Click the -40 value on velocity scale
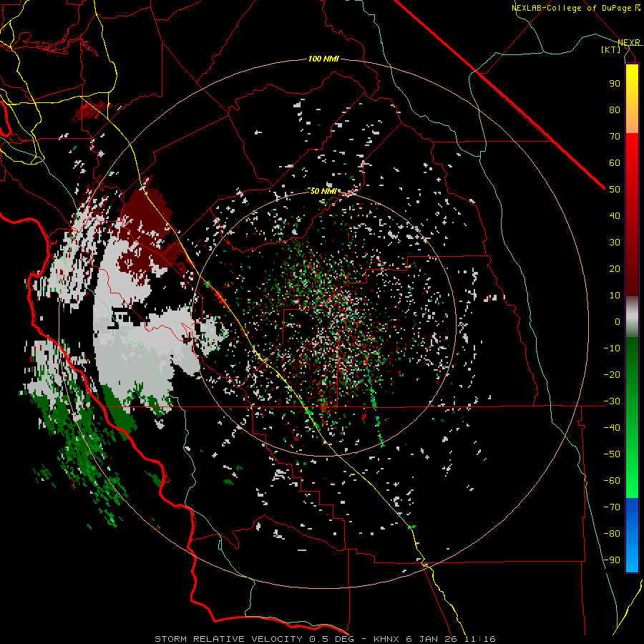This screenshot has height=644, width=644. 612,428
